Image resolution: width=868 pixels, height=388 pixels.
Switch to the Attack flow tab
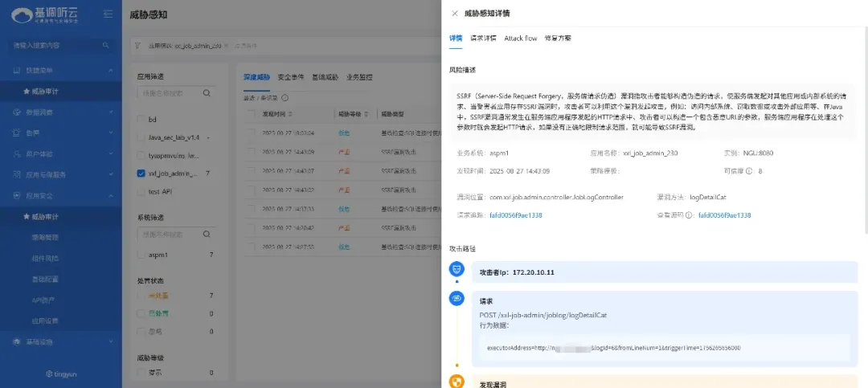[x=520, y=38]
